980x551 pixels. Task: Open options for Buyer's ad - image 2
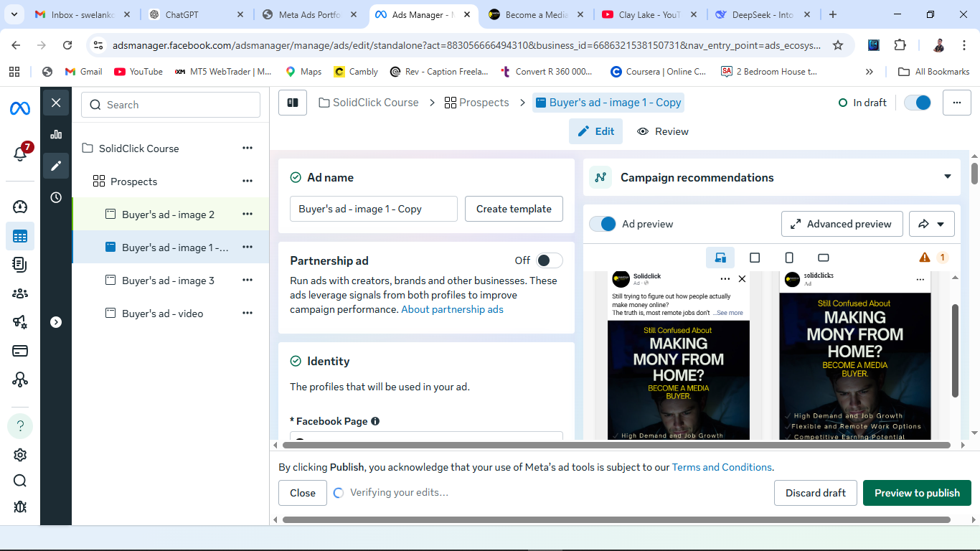pos(248,214)
